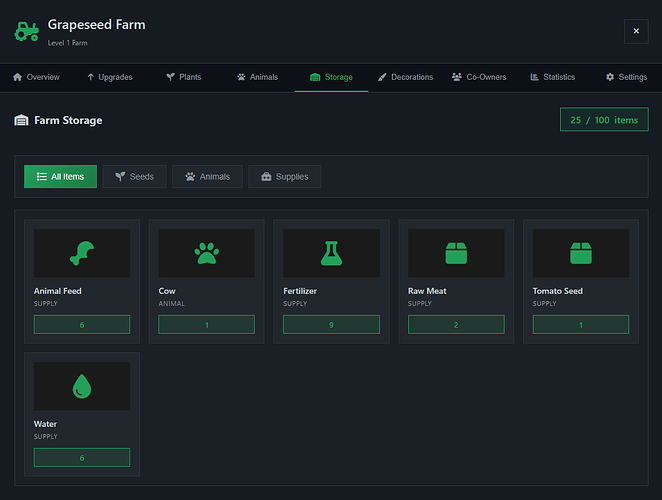This screenshot has height=500, width=662.
Task: Filter storage by Supplies
Action: 285,177
